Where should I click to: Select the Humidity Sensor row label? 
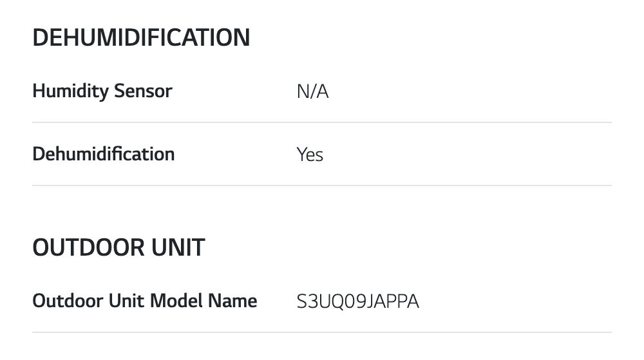pos(102,91)
